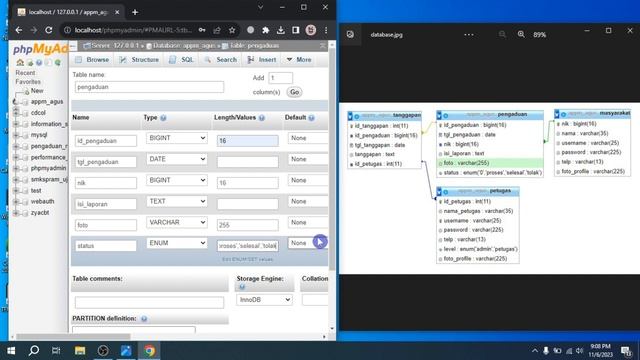
Task: Open Type dropdown for isi_laporan row
Action: point(177,202)
